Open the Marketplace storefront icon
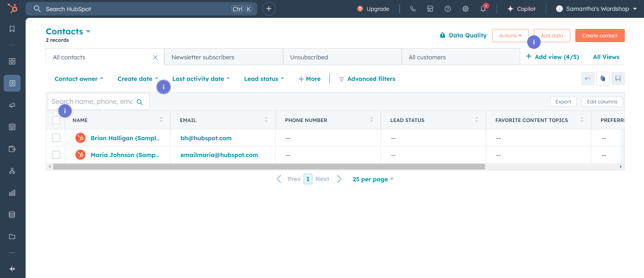This screenshot has height=278, width=644. pyautogui.click(x=430, y=9)
